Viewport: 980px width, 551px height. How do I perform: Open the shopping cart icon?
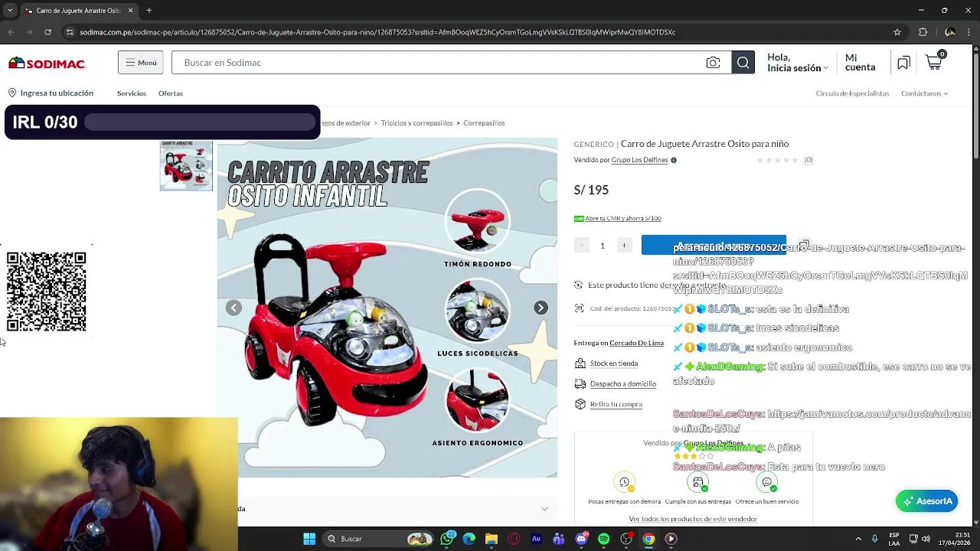(x=935, y=61)
